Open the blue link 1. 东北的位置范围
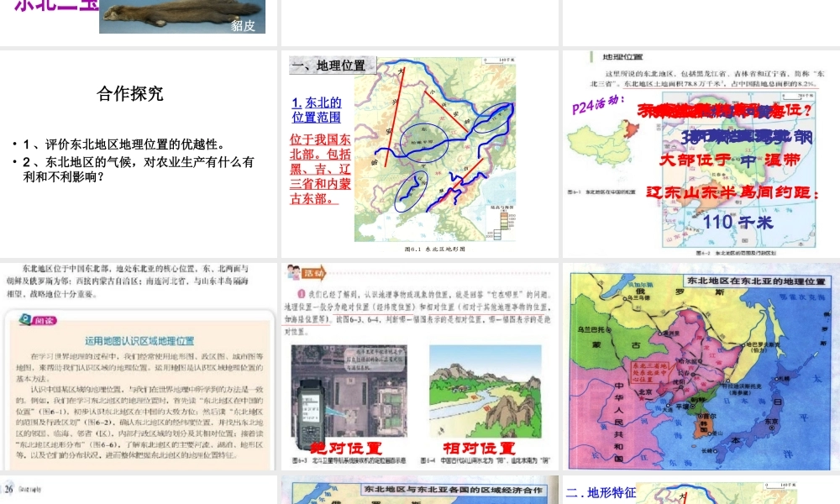Screen dimensions: 840x504 pos(317,110)
